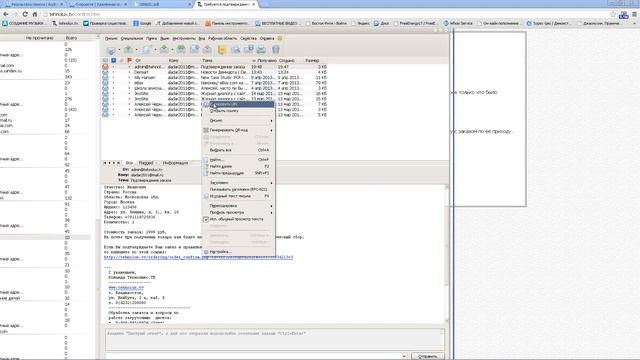Choose Найти... in context menu
Image resolution: width=640 pixels, height=360 pixels.
(x=238, y=160)
